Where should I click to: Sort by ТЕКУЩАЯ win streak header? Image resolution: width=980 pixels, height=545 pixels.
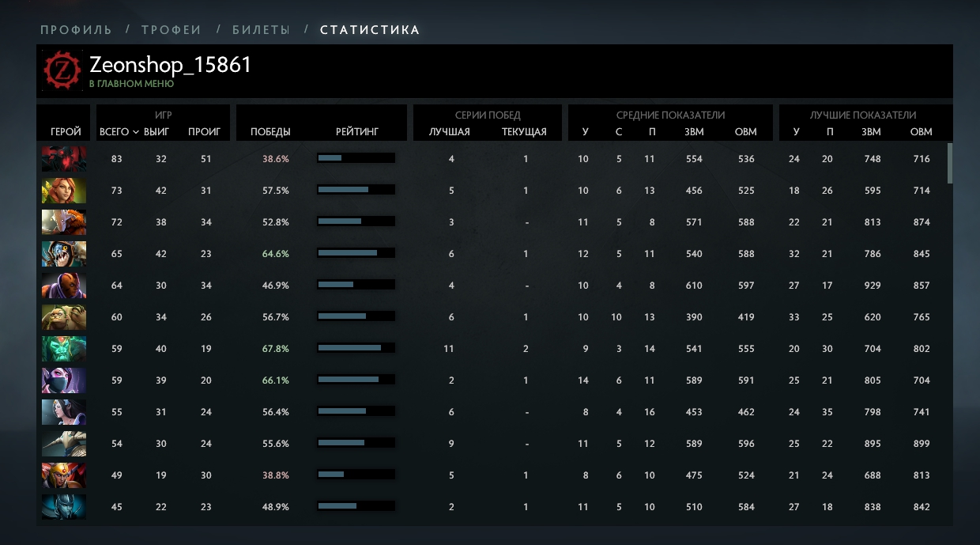[524, 132]
